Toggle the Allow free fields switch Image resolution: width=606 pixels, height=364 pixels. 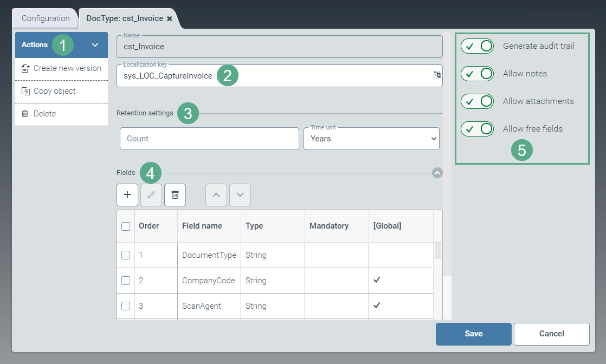[x=477, y=129]
